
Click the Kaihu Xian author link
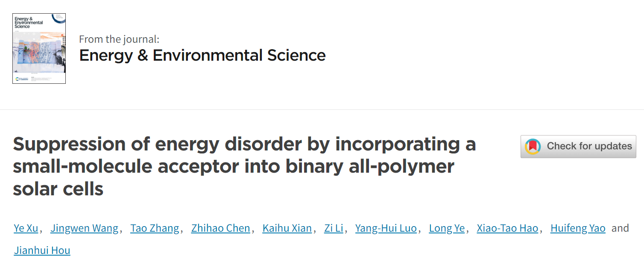point(287,228)
